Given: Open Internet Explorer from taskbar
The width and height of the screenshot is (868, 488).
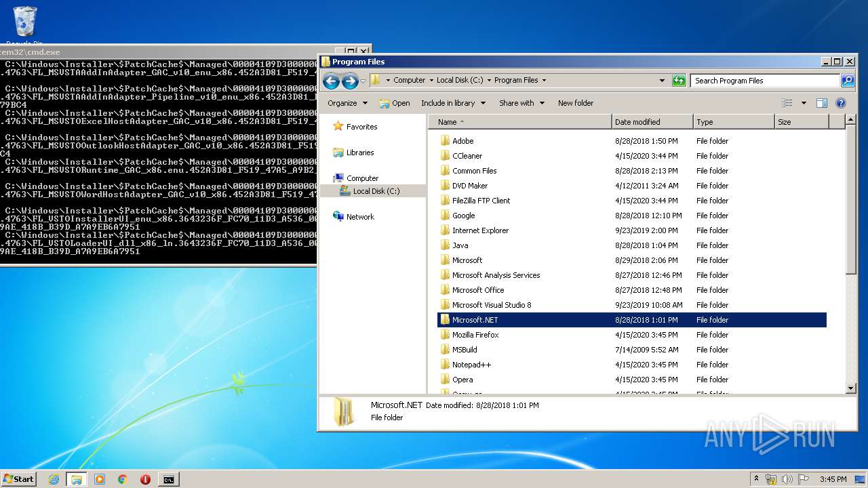Looking at the screenshot, I should [54, 479].
